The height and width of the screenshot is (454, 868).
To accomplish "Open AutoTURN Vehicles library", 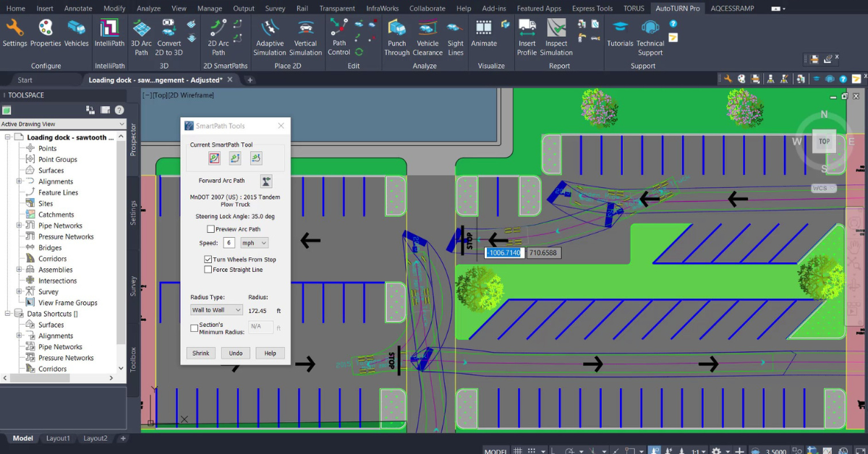I will 75,34.
